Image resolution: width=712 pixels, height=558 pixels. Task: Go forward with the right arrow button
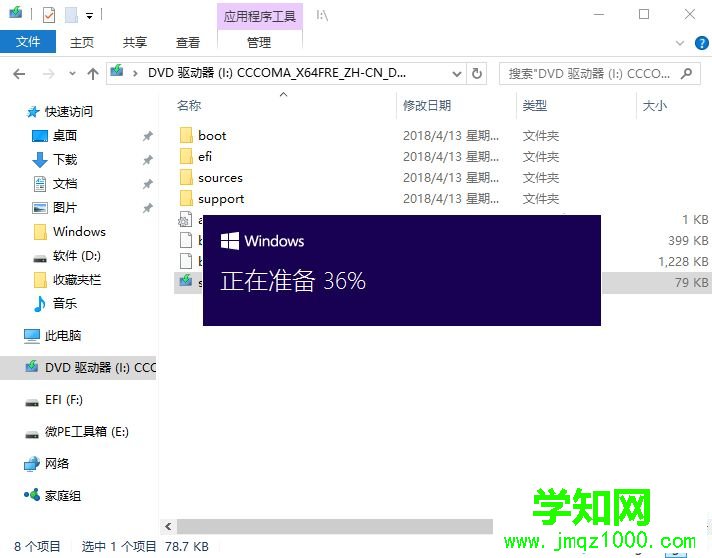(x=48, y=74)
